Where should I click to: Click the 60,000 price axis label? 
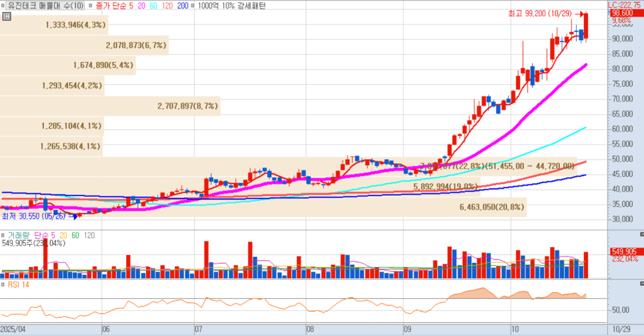[622, 129]
